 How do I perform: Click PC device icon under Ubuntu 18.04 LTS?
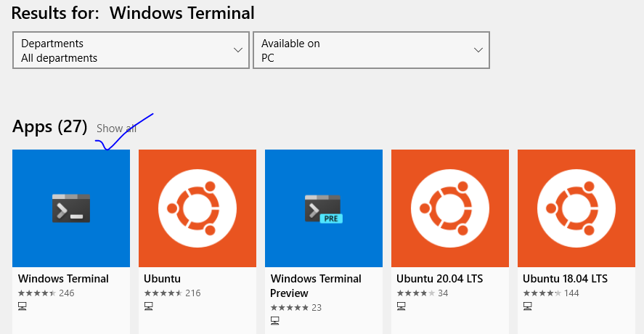pyautogui.click(x=528, y=306)
